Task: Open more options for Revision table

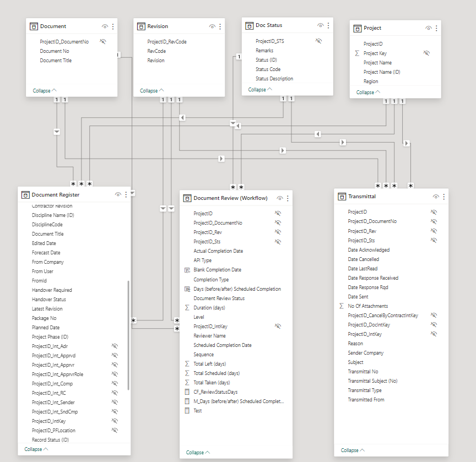Action: pos(220,26)
